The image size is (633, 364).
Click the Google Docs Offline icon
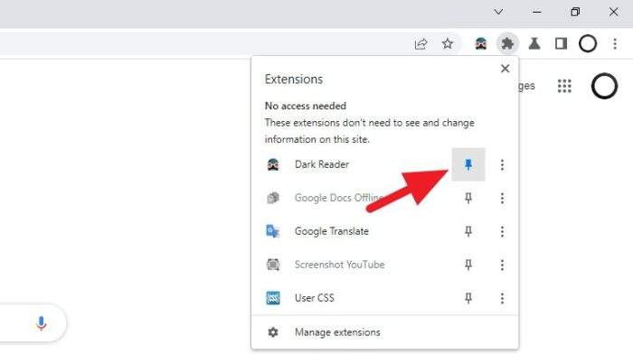[x=273, y=198]
